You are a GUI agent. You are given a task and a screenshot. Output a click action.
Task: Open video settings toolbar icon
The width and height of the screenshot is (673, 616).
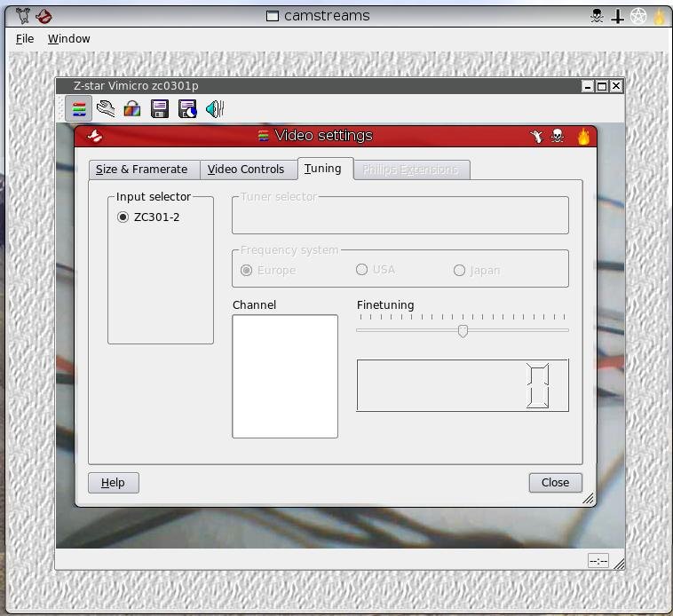pos(78,108)
